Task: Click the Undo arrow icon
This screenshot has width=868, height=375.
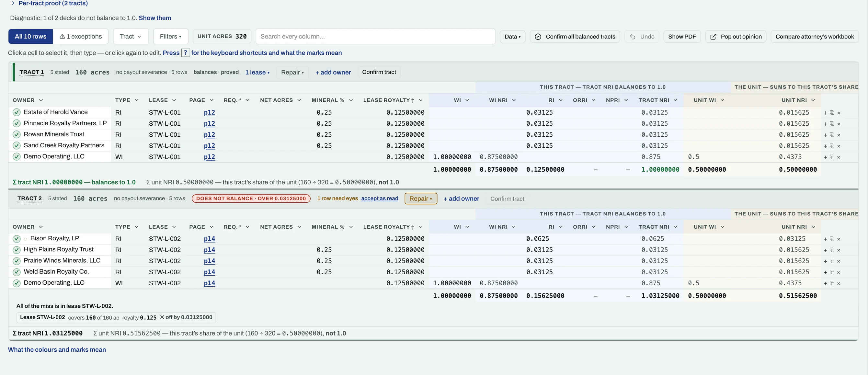Action: [x=633, y=36]
